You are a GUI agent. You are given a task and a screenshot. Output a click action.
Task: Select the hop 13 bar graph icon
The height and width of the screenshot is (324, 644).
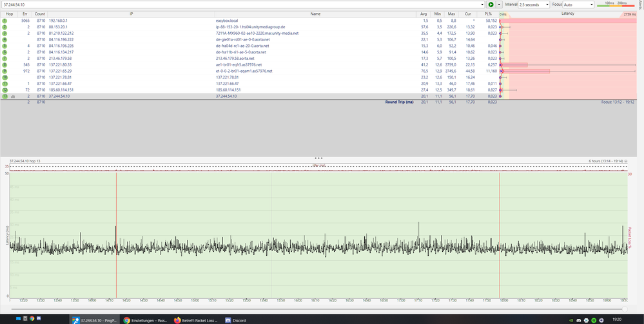13,96
